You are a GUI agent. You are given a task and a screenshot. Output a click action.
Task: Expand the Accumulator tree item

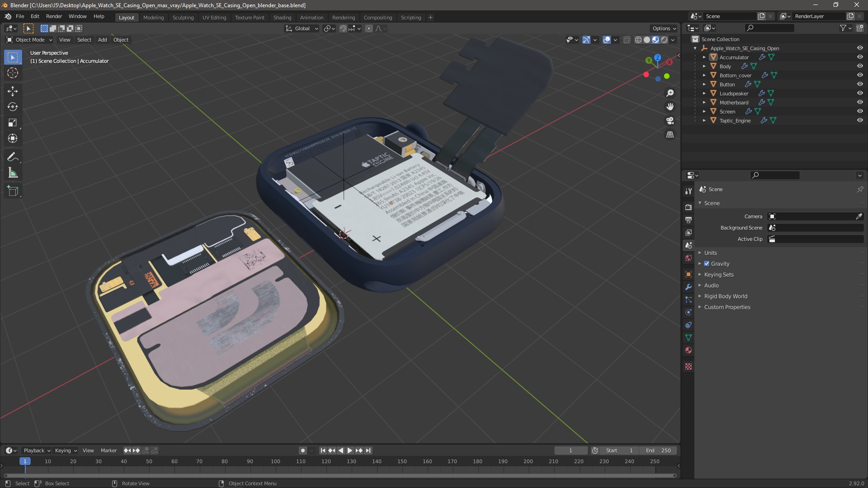click(x=704, y=57)
